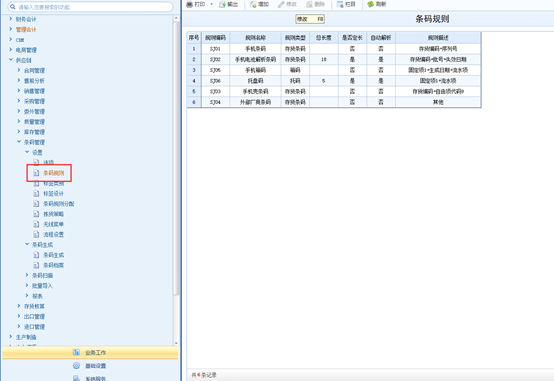Click the 栏目 columns toolbar icon
The width and height of the screenshot is (554, 381).
(x=340, y=4)
